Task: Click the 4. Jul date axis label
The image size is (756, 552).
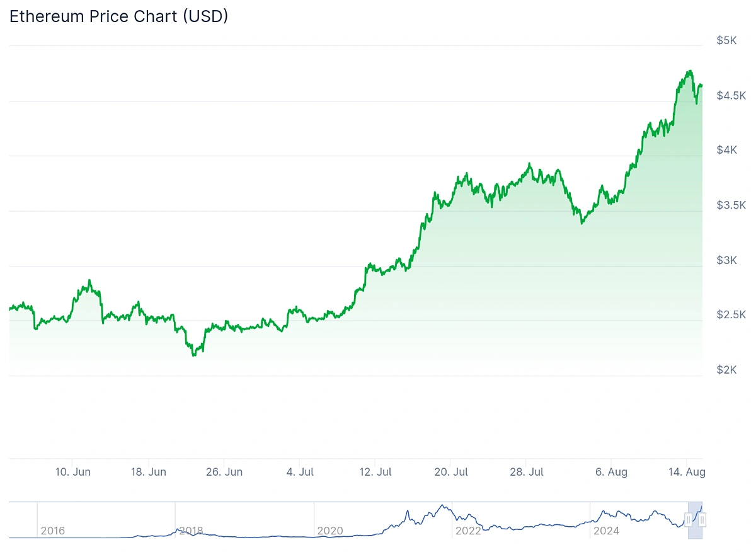Action: (300, 472)
